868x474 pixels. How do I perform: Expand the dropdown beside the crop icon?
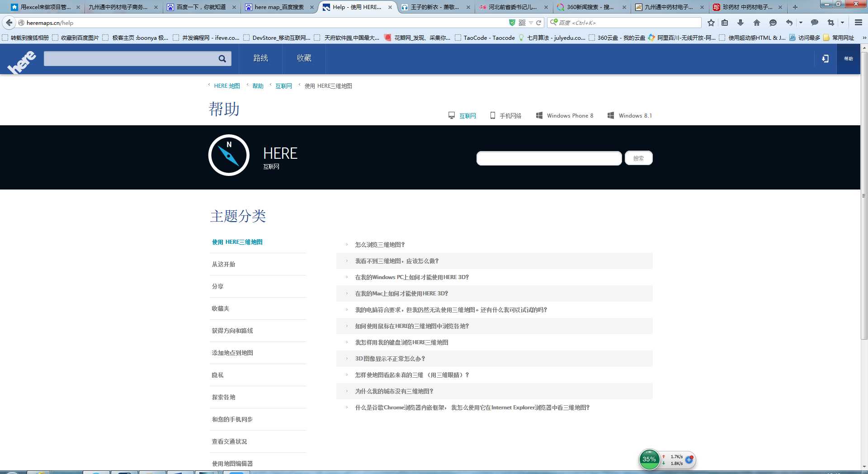click(842, 23)
